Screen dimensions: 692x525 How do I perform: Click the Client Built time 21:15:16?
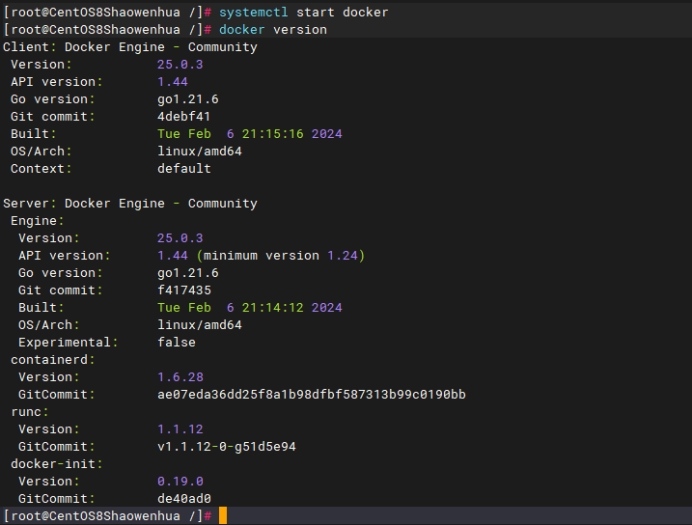273,134
